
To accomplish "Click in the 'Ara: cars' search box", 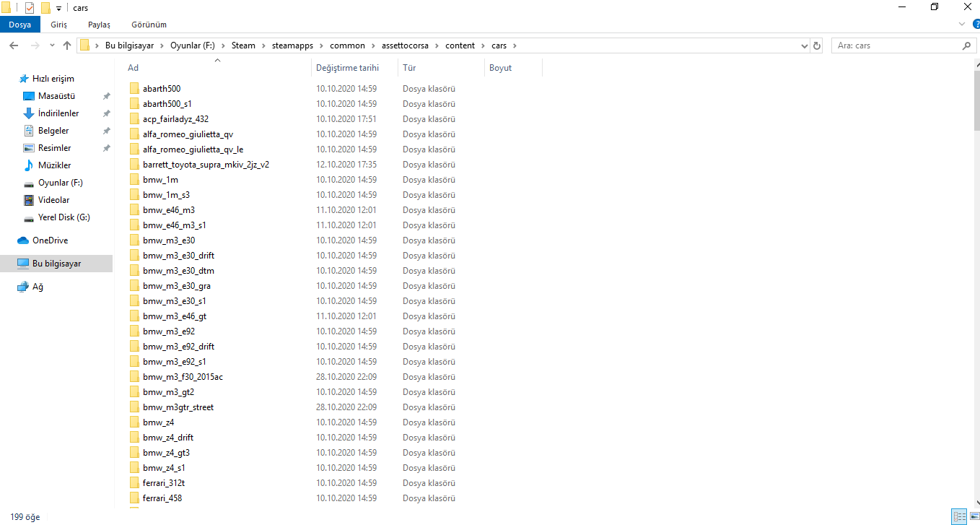I will (895, 45).
